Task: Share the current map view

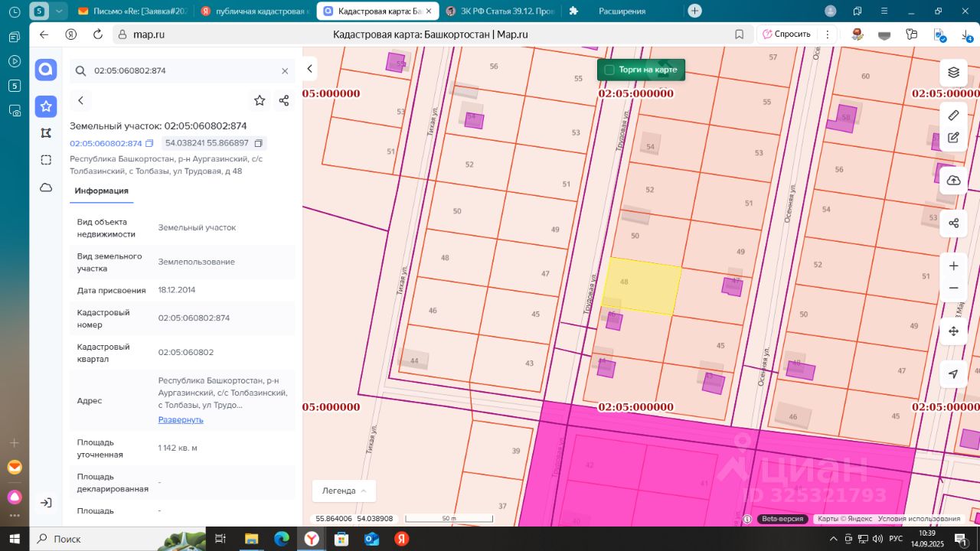Action: click(953, 223)
